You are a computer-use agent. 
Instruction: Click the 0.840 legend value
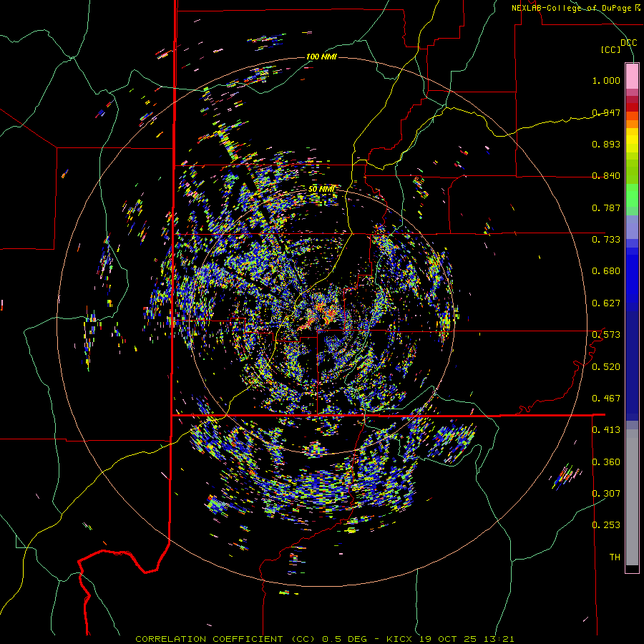click(x=606, y=176)
